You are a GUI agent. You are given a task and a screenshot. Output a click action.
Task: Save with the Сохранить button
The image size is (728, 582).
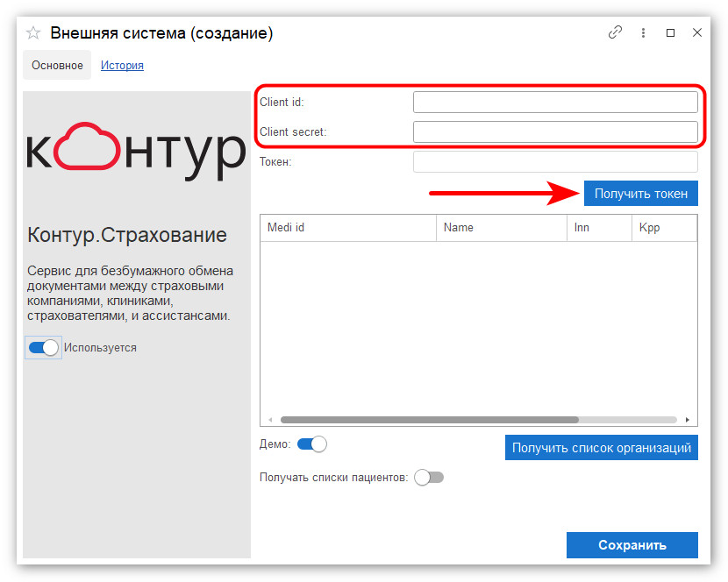(632, 545)
